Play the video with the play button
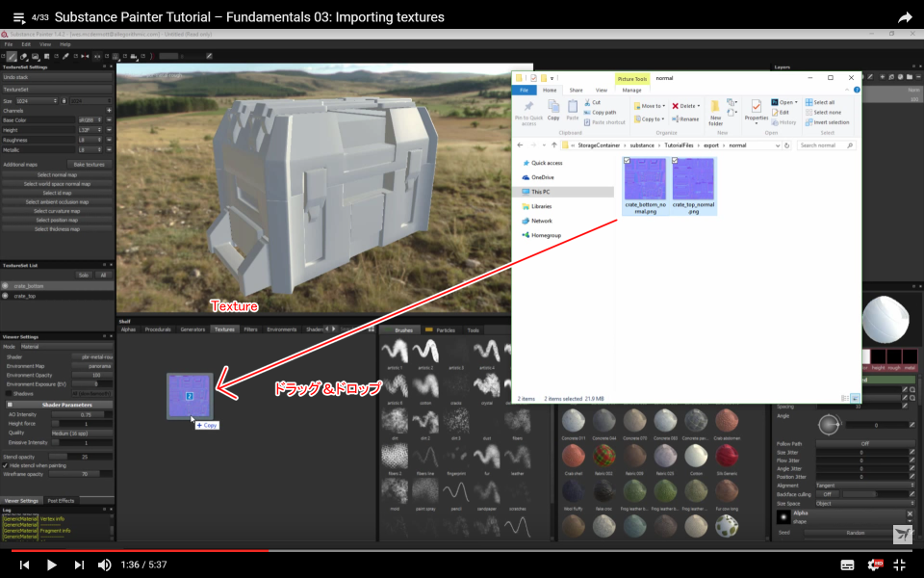This screenshot has width=924, height=578. pyautogui.click(x=51, y=565)
